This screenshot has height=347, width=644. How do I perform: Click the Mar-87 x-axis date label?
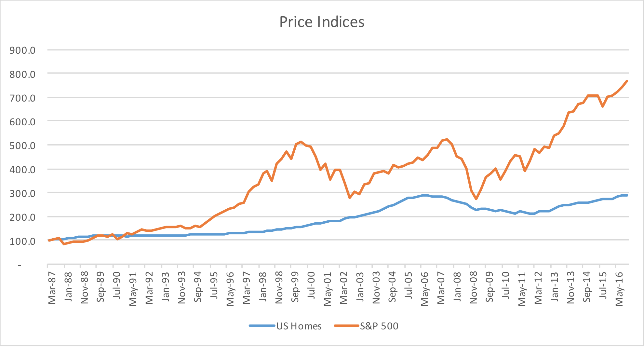[52, 288]
